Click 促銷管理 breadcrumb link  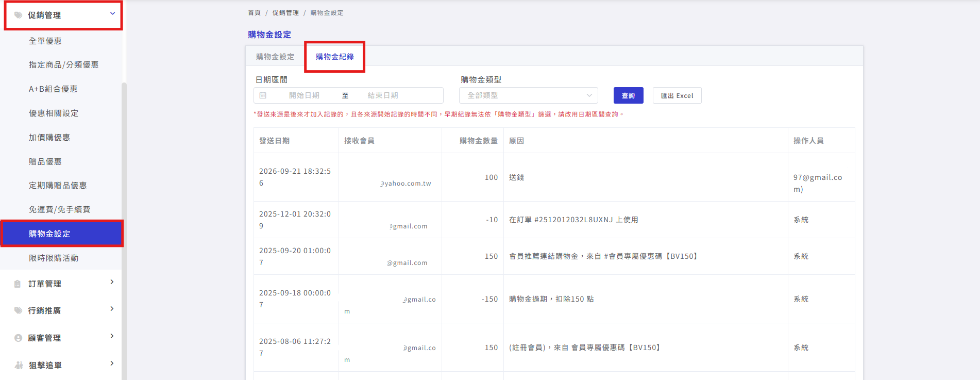285,12
